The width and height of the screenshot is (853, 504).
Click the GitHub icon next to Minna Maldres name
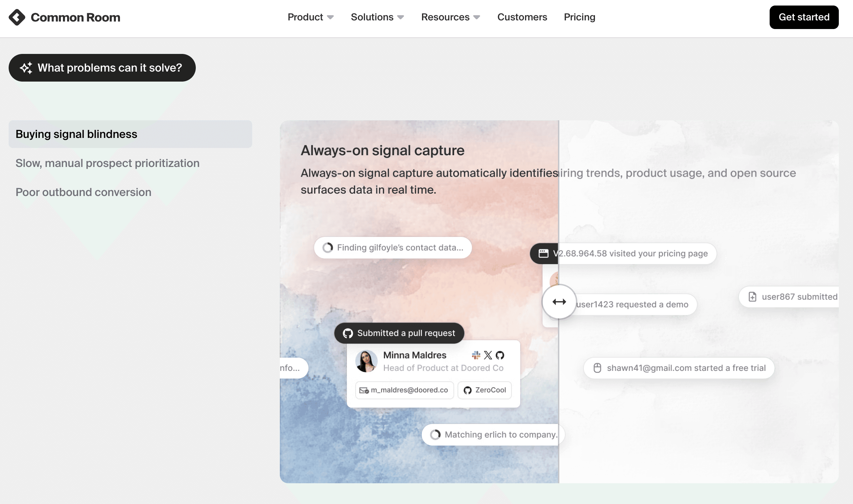pos(500,355)
